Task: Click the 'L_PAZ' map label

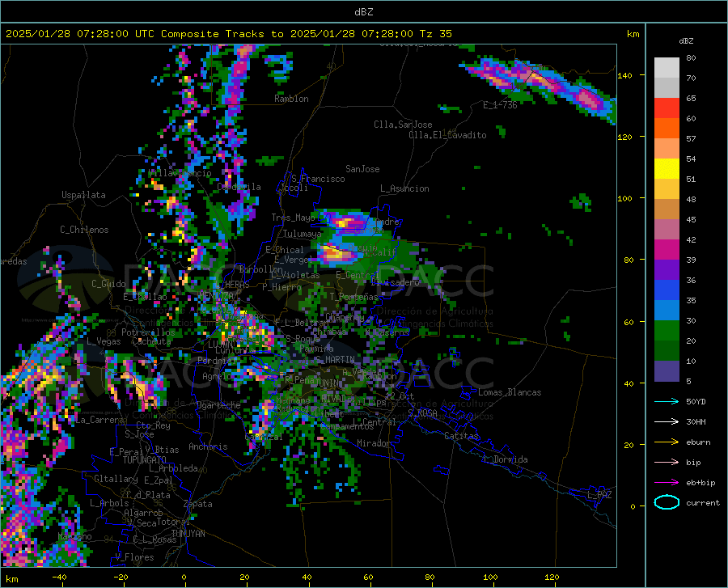Action: click(599, 495)
